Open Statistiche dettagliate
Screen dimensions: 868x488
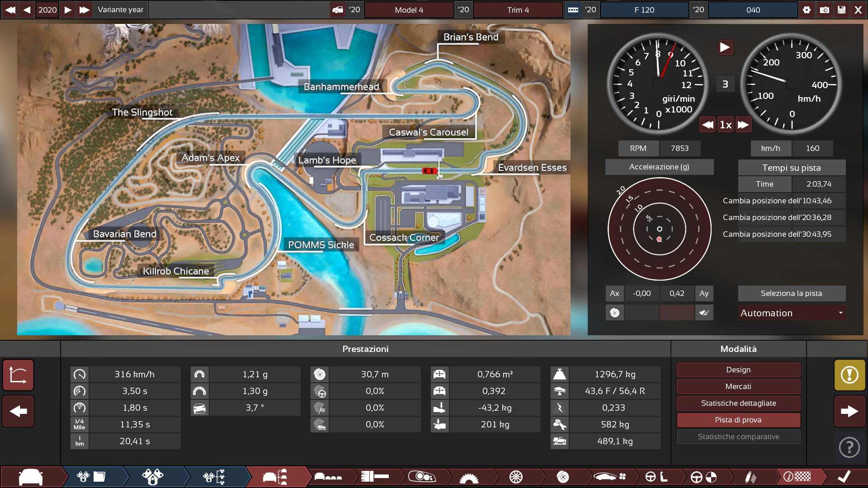(x=738, y=403)
